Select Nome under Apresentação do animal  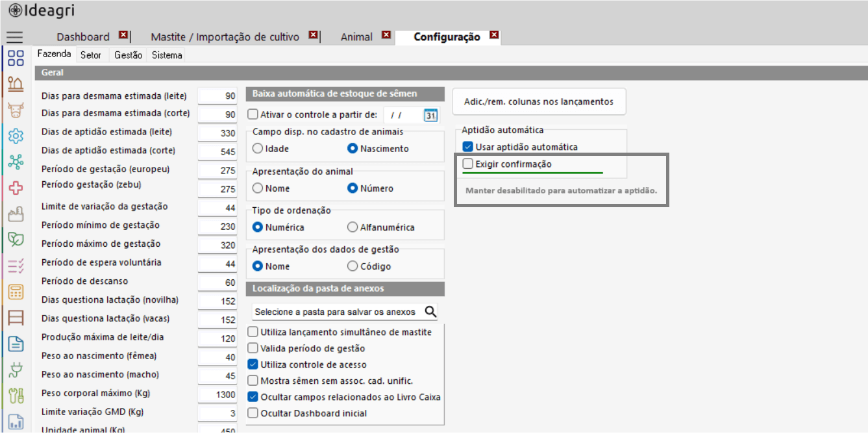point(258,188)
